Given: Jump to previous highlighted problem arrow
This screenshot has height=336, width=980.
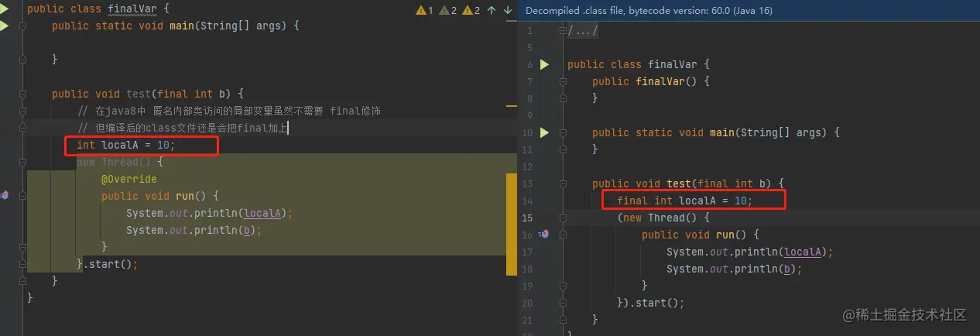Looking at the screenshot, I should 492,10.
